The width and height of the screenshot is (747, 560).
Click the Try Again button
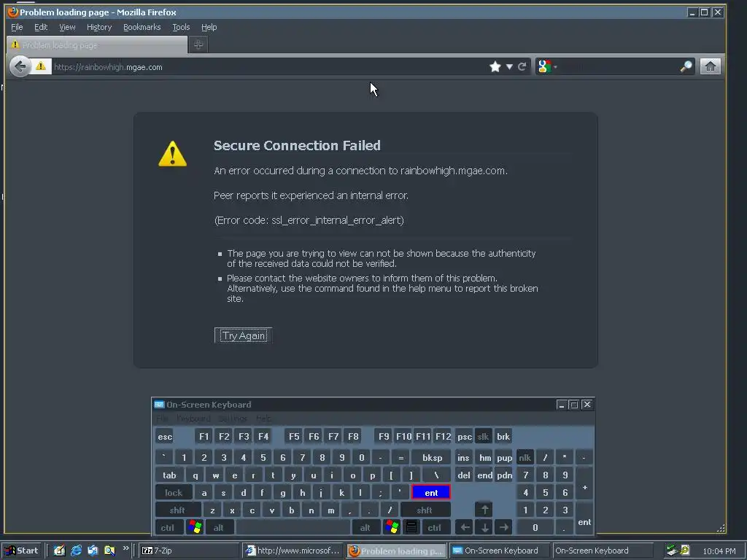click(x=244, y=335)
